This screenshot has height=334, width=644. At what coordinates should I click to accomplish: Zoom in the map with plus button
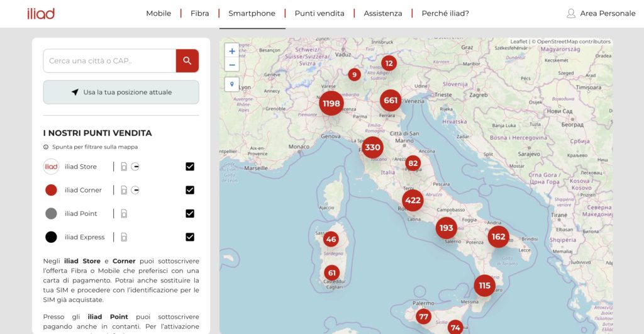(x=232, y=52)
